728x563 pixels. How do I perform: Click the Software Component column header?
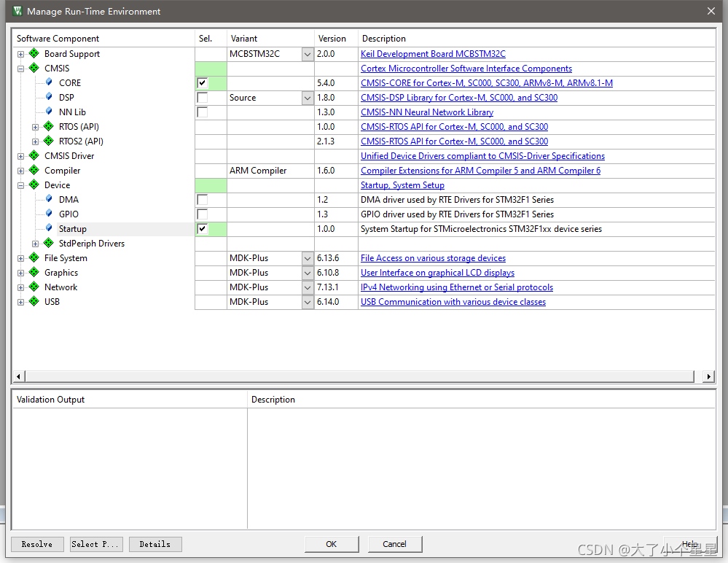point(103,39)
